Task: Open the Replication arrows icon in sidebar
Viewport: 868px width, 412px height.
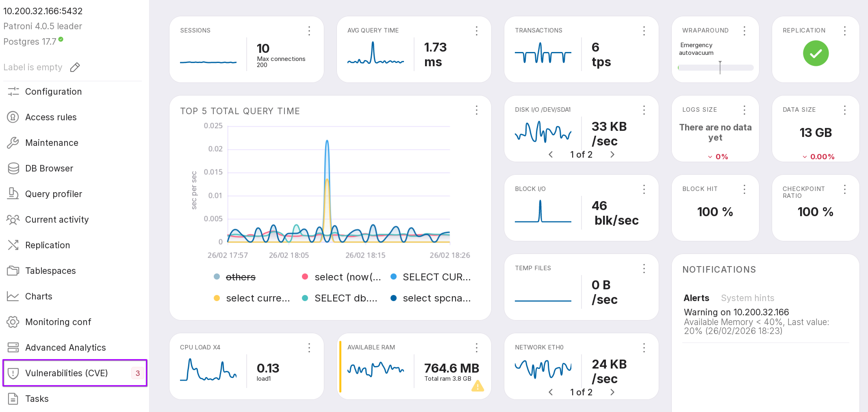Action: pos(13,245)
